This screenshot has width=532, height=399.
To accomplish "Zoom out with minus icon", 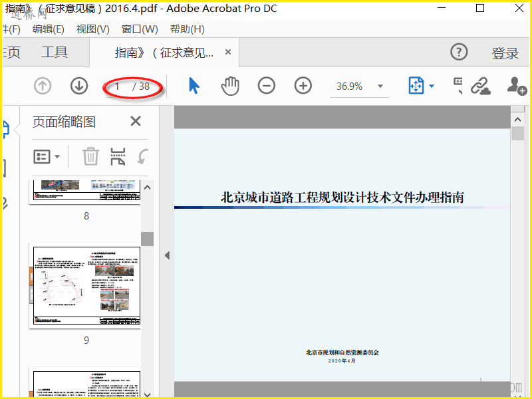I will 267,86.
